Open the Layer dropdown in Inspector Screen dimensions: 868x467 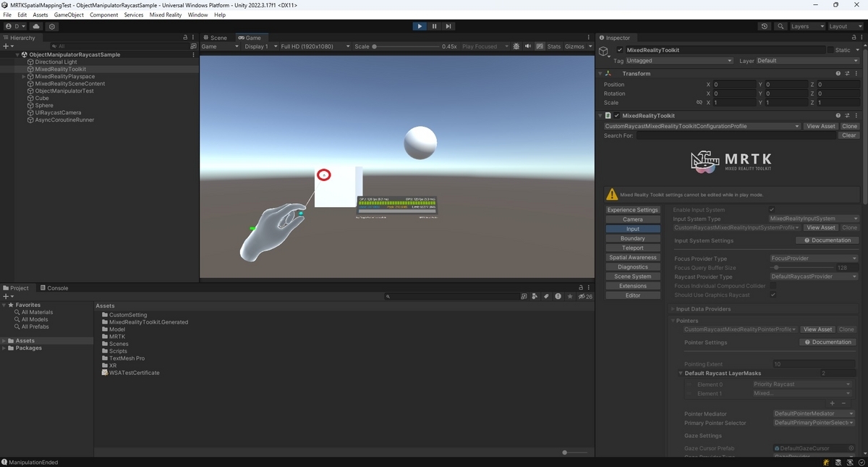pyautogui.click(x=808, y=61)
